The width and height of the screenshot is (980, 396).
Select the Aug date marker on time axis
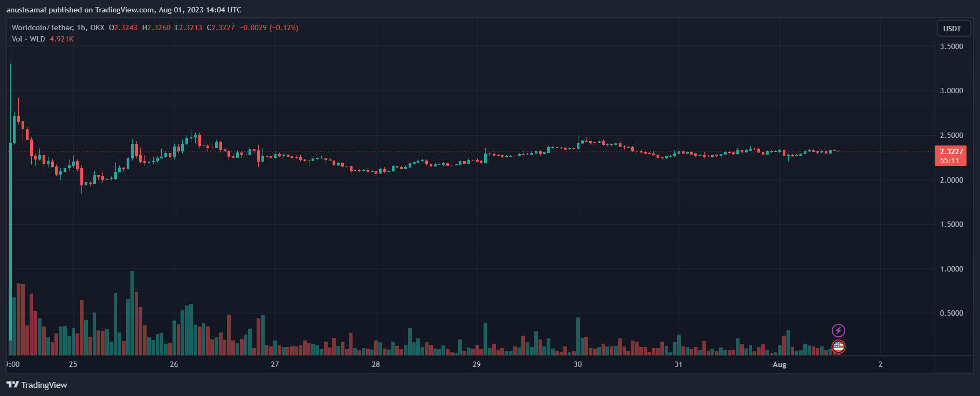coord(779,364)
